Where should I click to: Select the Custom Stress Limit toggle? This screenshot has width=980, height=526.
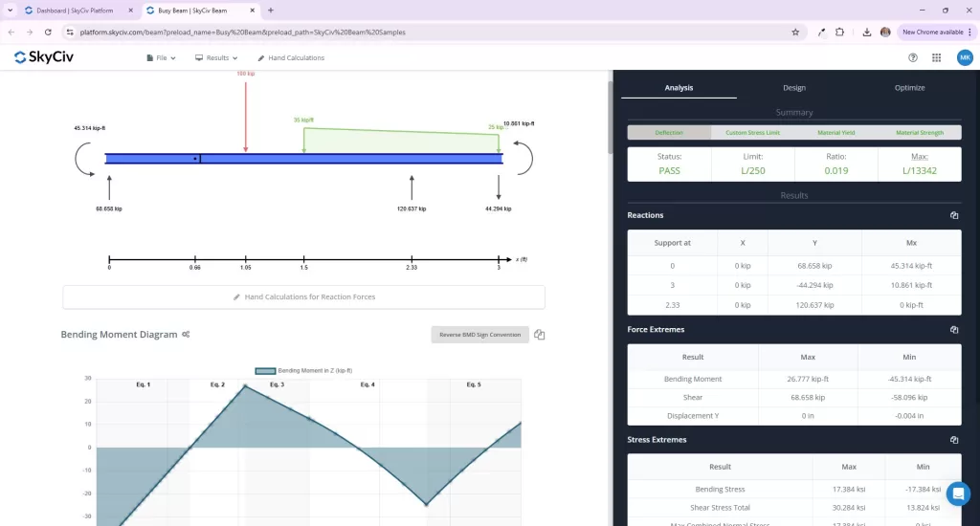[752, 132]
